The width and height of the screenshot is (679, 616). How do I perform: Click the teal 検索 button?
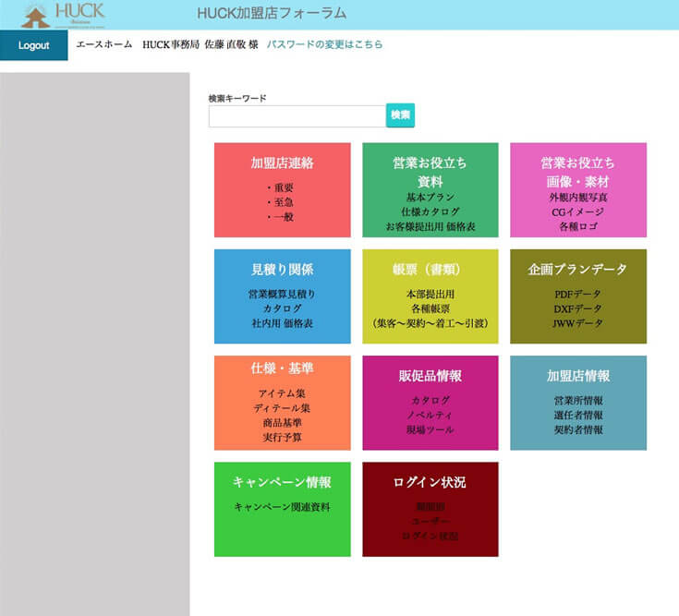click(400, 115)
